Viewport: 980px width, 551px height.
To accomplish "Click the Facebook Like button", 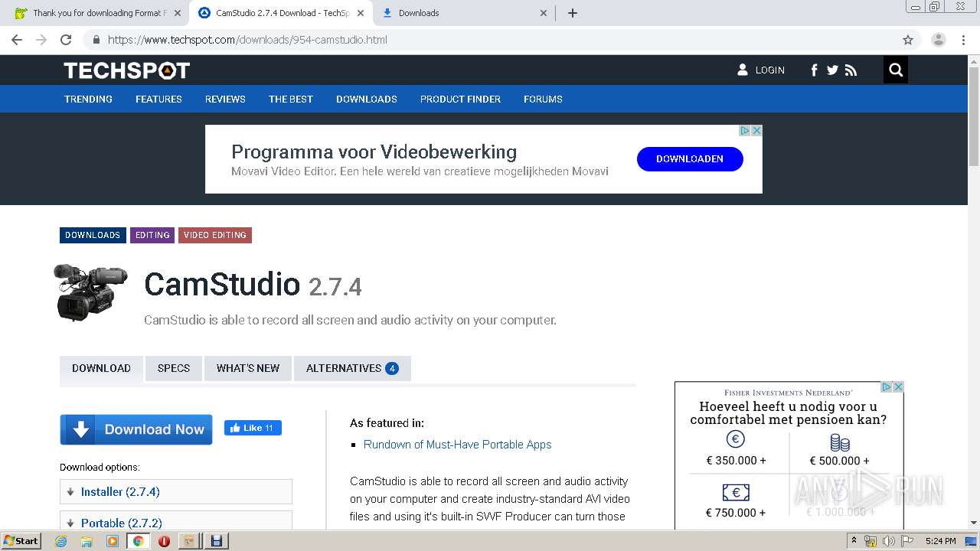I will [253, 428].
